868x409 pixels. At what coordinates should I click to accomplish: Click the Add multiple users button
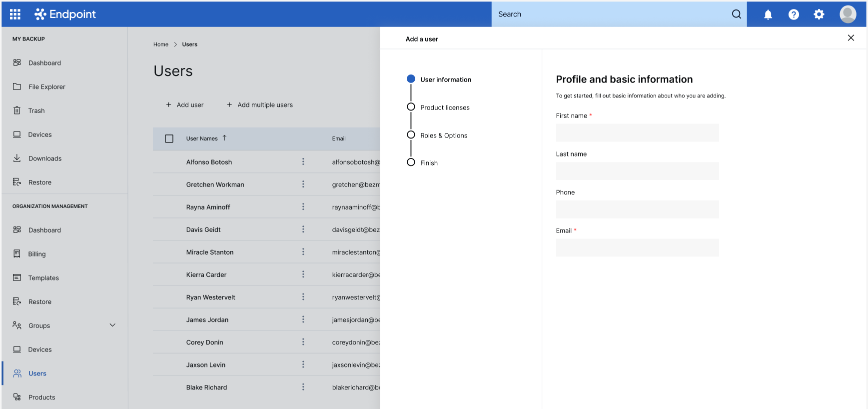(x=260, y=105)
